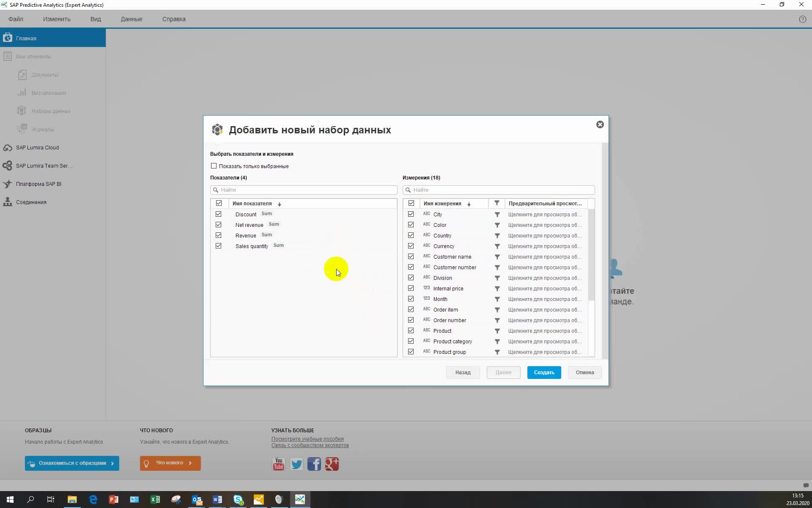This screenshot has height=508, width=812.
Task: Click the Что нового orange button
Action: (x=170, y=463)
